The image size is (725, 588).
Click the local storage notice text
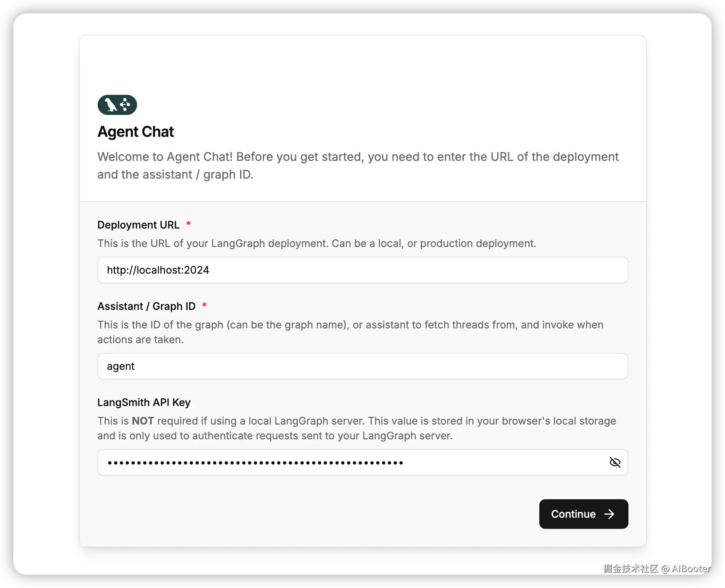(x=357, y=428)
